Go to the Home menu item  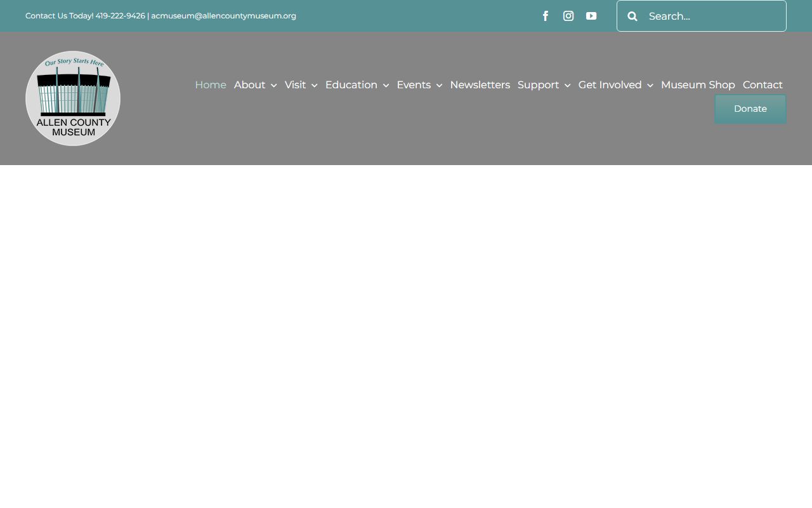pyautogui.click(x=211, y=85)
